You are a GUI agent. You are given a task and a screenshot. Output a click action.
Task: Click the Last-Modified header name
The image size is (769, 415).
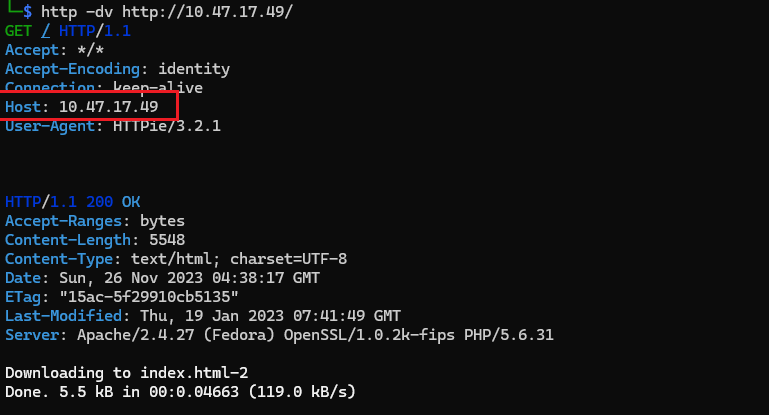tap(58, 315)
